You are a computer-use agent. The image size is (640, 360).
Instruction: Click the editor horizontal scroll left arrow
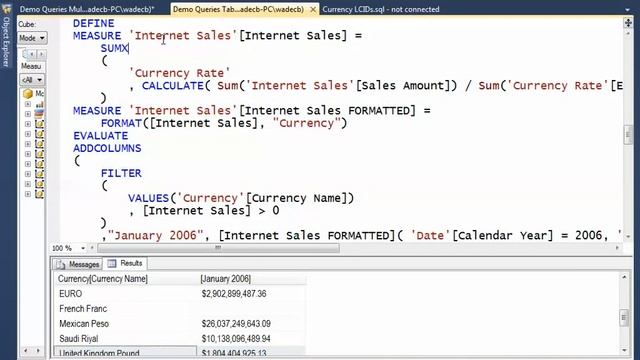pyautogui.click(x=92, y=248)
